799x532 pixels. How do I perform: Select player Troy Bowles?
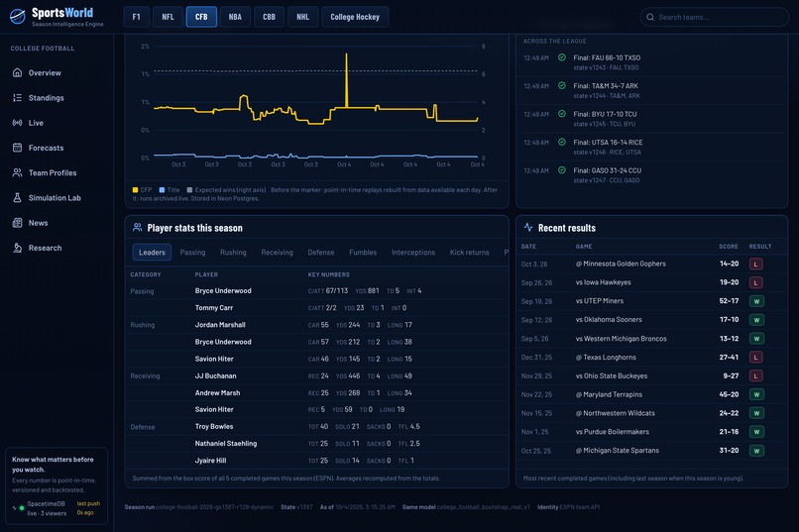pos(213,426)
